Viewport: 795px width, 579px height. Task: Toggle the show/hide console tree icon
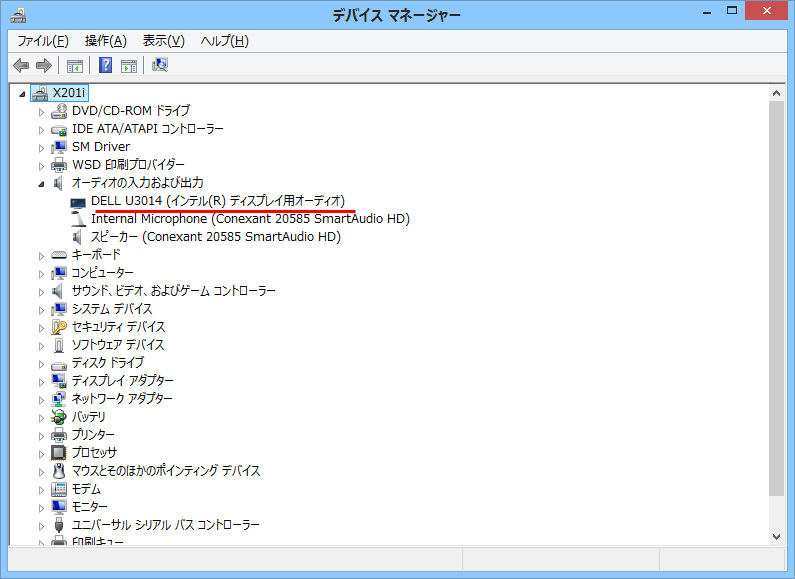(74, 66)
